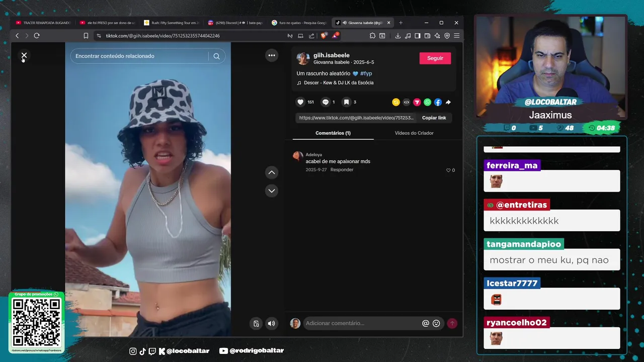Image resolution: width=644 pixels, height=362 pixels.
Task: Open Brave Wallet icon
Action: (x=427, y=36)
